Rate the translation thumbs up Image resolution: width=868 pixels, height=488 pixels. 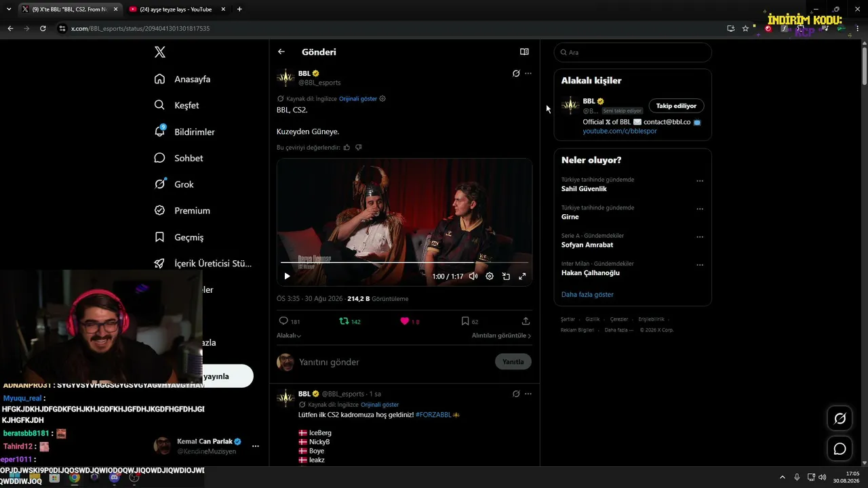point(347,147)
